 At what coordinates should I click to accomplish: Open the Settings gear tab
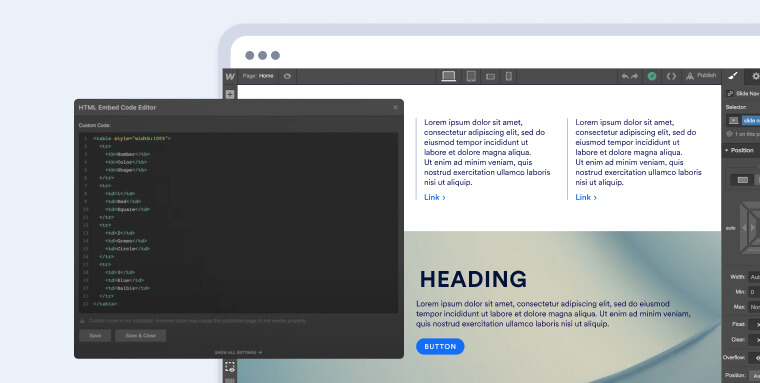[755, 76]
